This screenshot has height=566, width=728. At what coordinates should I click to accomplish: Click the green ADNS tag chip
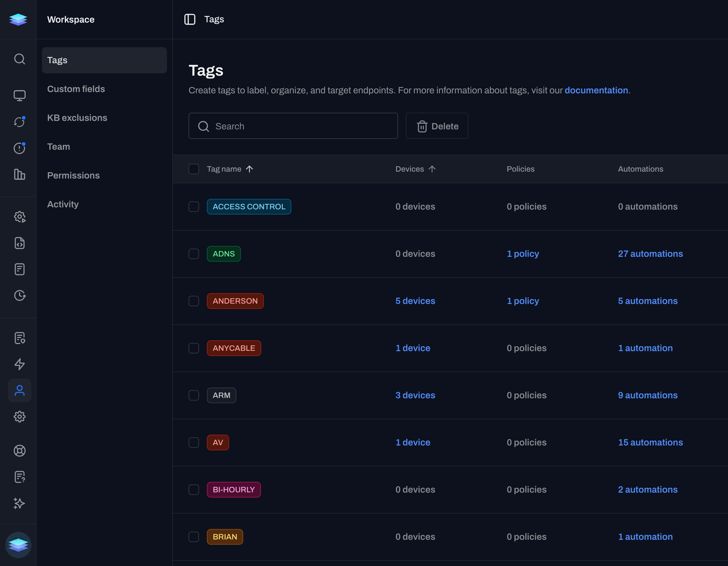click(x=224, y=254)
